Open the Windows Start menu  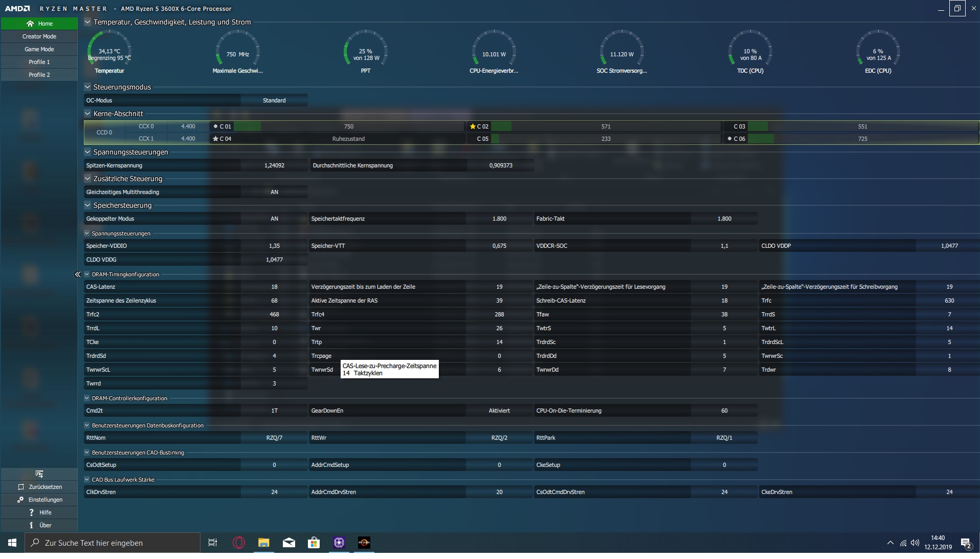click(x=12, y=543)
